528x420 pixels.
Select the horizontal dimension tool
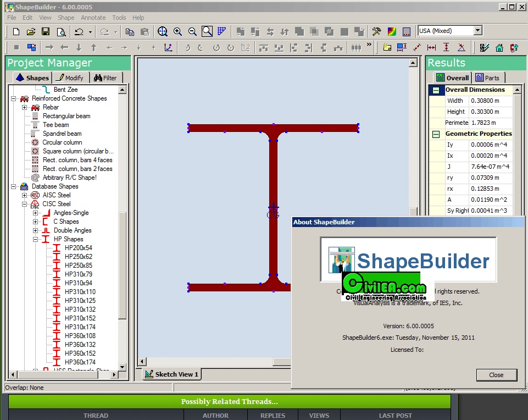[x=431, y=47]
